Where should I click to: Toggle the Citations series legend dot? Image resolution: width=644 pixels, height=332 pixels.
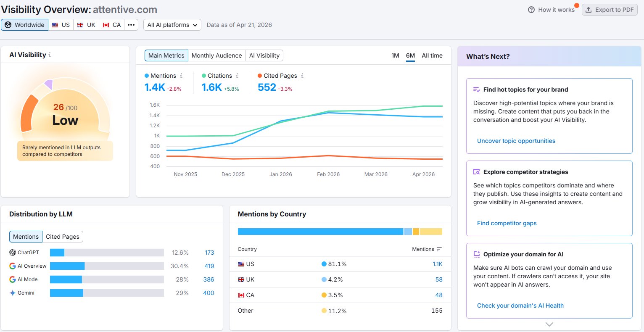204,76
